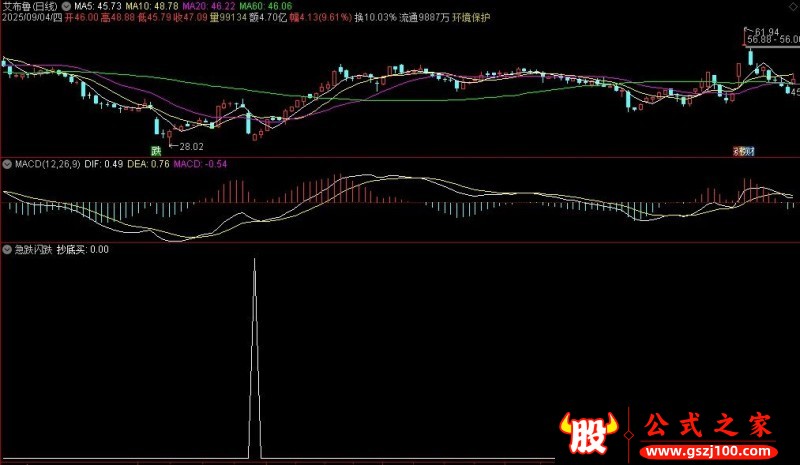The image size is (800, 465).
Task: Click the 28.02 lowest price label
Action: (x=191, y=147)
